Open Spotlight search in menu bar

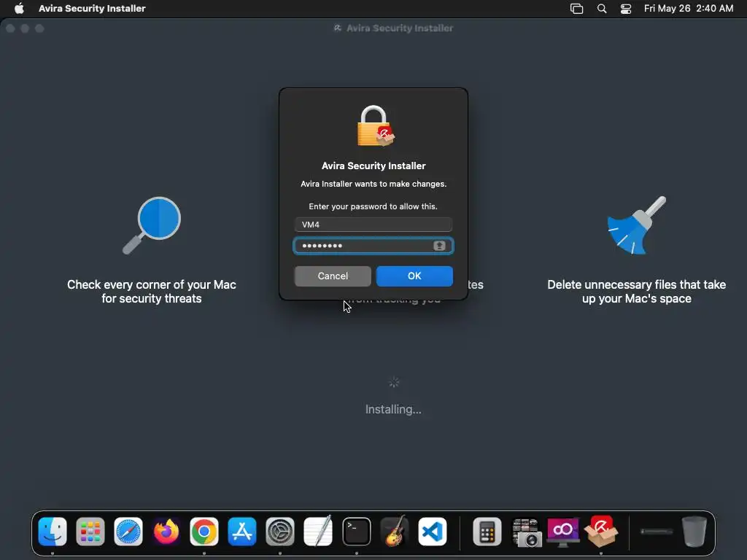click(x=602, y=9)
